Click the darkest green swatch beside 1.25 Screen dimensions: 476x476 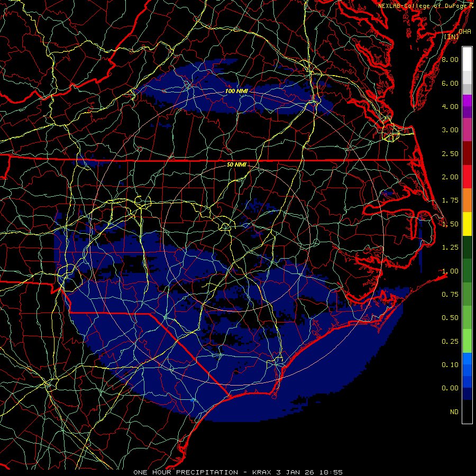pyautogui.click(x=467, y=248)
